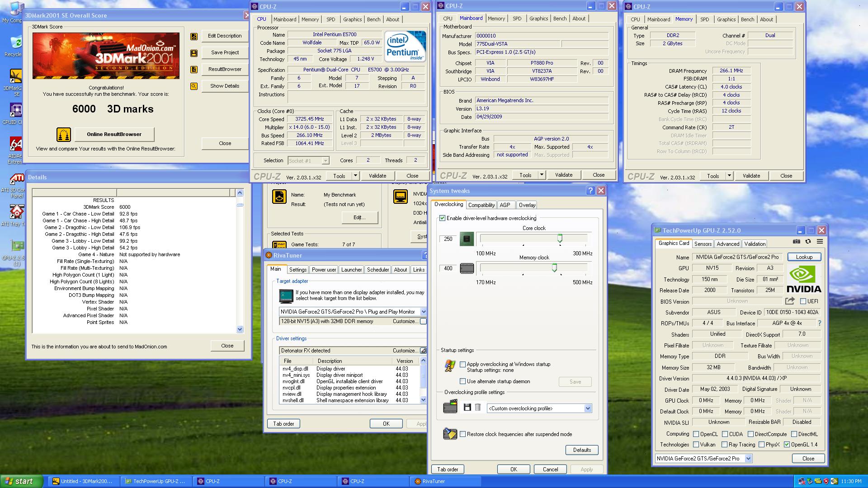Click Validate in the CPU-Z Memory window
Screen dimensions: 868x488
pyautogui.click(x=751, y=176)
